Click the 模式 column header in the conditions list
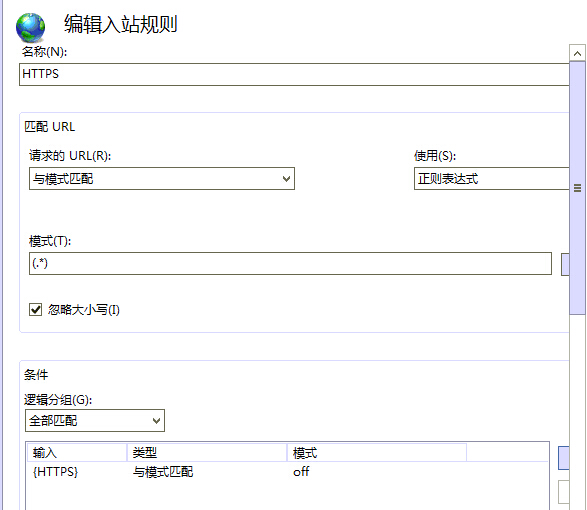587x510 pixels. point(377,453)
